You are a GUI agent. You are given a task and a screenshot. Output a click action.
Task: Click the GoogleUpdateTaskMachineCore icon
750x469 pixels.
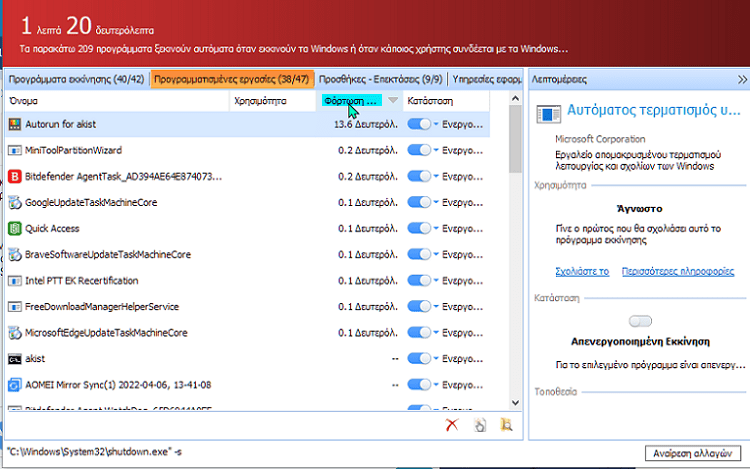click(15, 203)
